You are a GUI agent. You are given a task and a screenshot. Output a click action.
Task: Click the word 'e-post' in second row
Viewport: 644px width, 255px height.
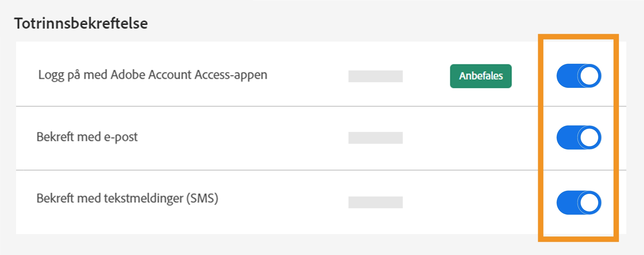pyautogui.click(x=121, y=137)
